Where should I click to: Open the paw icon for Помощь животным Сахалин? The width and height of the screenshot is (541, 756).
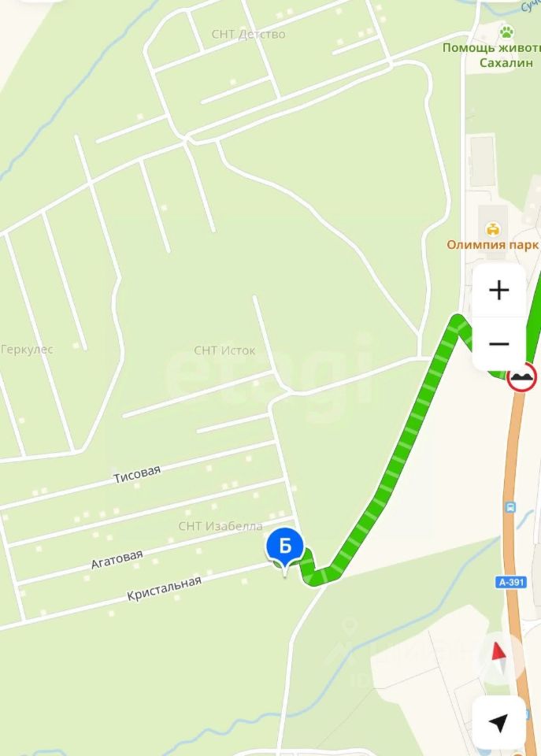point(506,32)
